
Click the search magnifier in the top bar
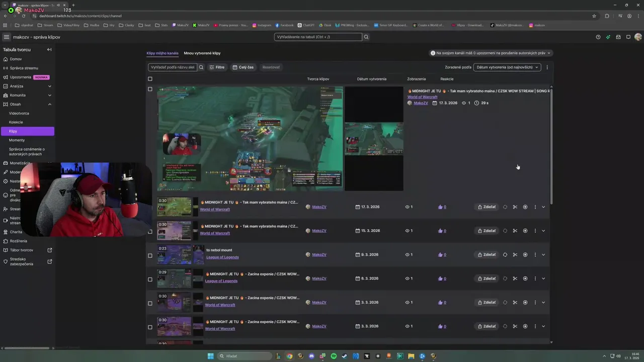(x=366, y=37)
